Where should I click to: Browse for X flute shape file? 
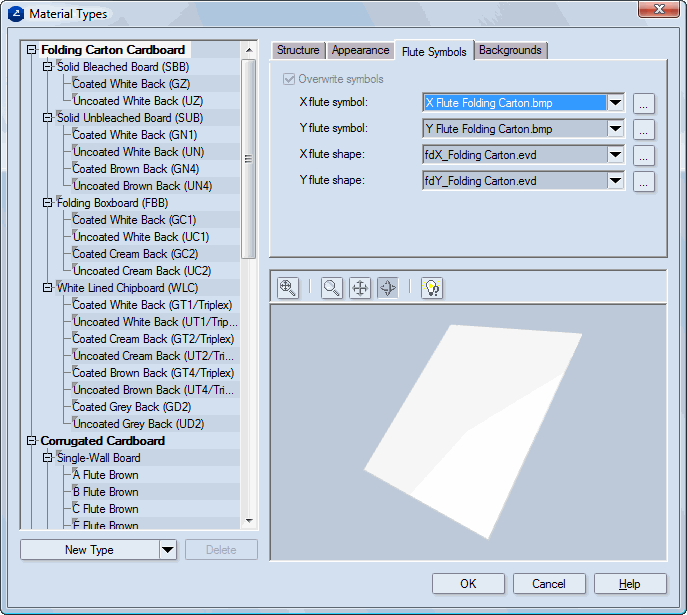tap(644, 155)
